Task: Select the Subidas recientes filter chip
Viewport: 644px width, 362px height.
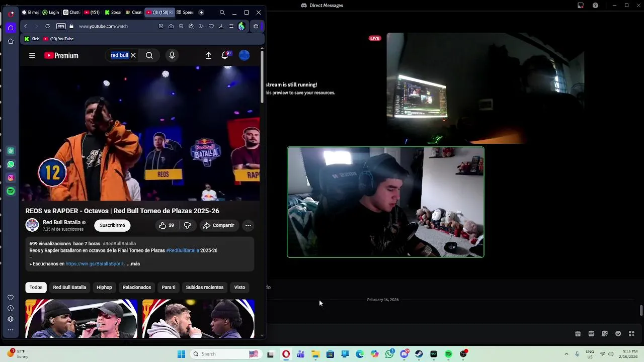Action: [x=205, y=287]
